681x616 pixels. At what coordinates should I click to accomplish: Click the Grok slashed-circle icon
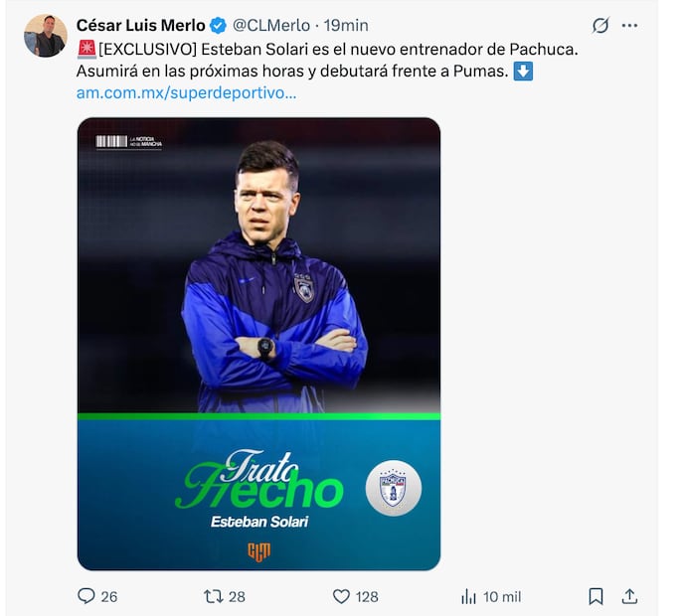point(600,26)
